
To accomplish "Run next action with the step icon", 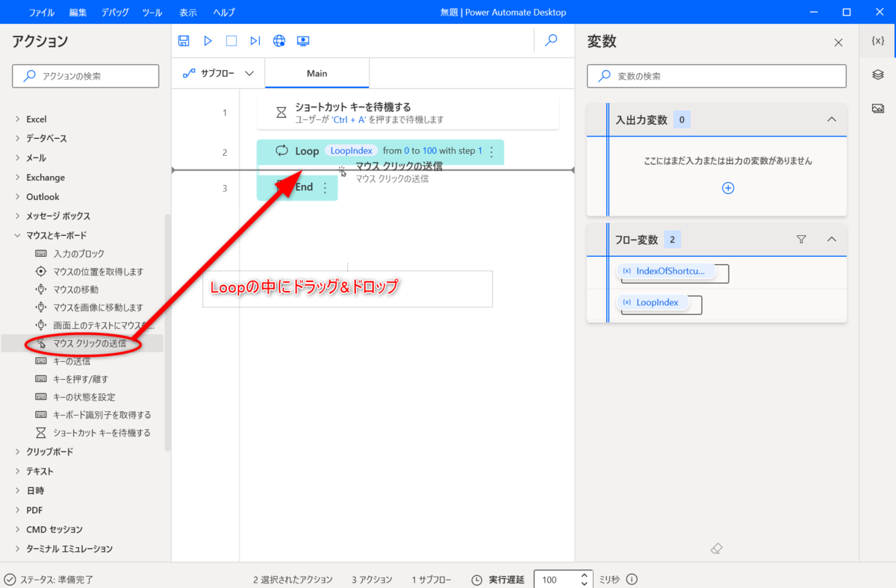I will click(255, 41).
